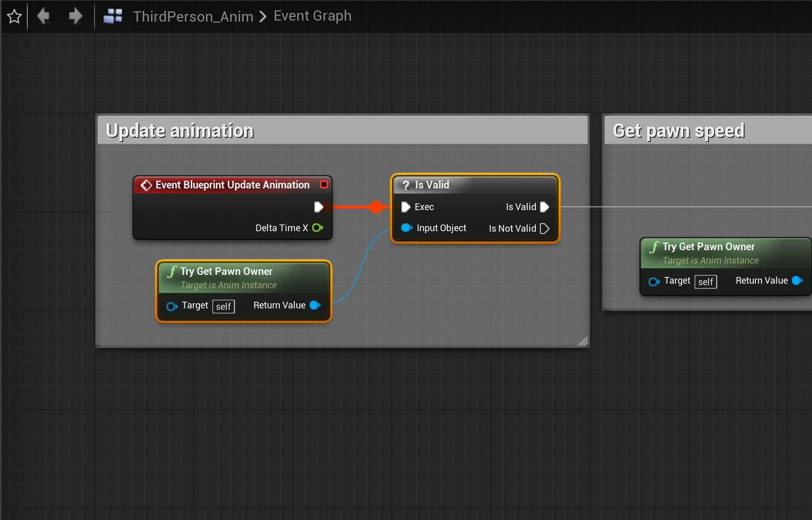The image size is (812, 520).
Task: Click the Is Not Valid output pin
Action: pyautogui.click(x=545, y=229)
